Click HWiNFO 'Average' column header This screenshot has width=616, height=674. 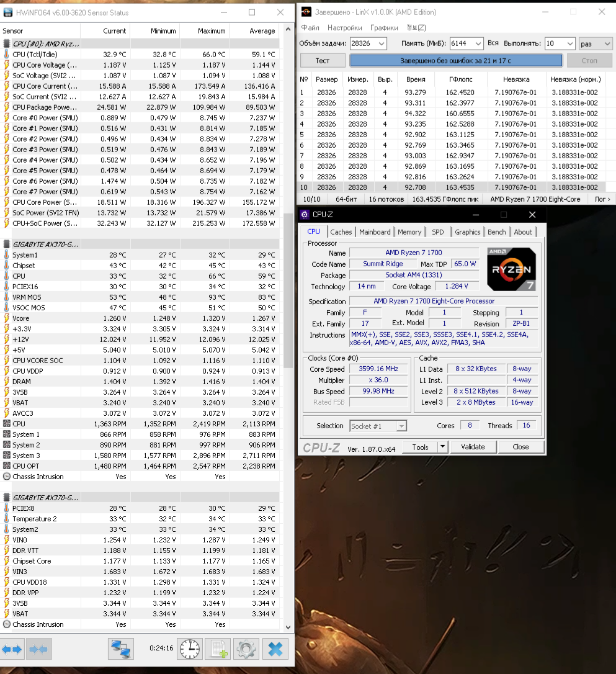click(x=255, y=31)
